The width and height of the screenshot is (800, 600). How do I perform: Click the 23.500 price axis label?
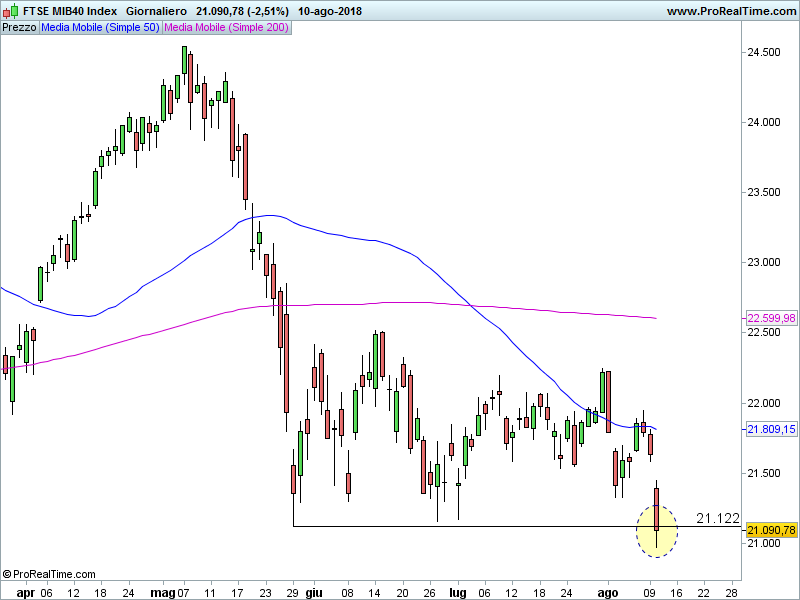[764, 192]
